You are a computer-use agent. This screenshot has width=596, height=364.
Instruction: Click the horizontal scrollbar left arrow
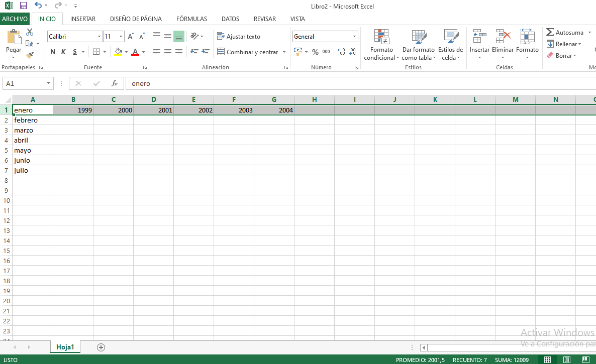424,347
